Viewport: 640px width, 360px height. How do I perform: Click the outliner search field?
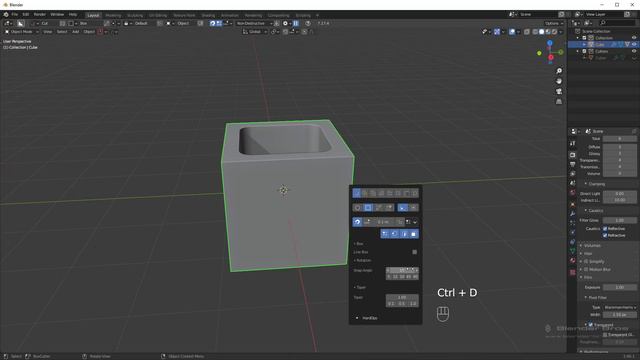click(x=618, y=23)
